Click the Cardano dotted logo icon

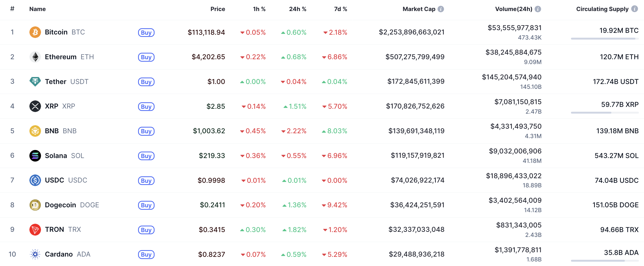tap(35, 254)
